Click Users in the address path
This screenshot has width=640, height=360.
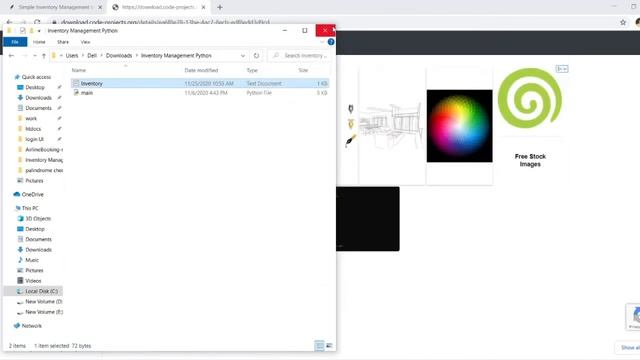tap(72, 56)
